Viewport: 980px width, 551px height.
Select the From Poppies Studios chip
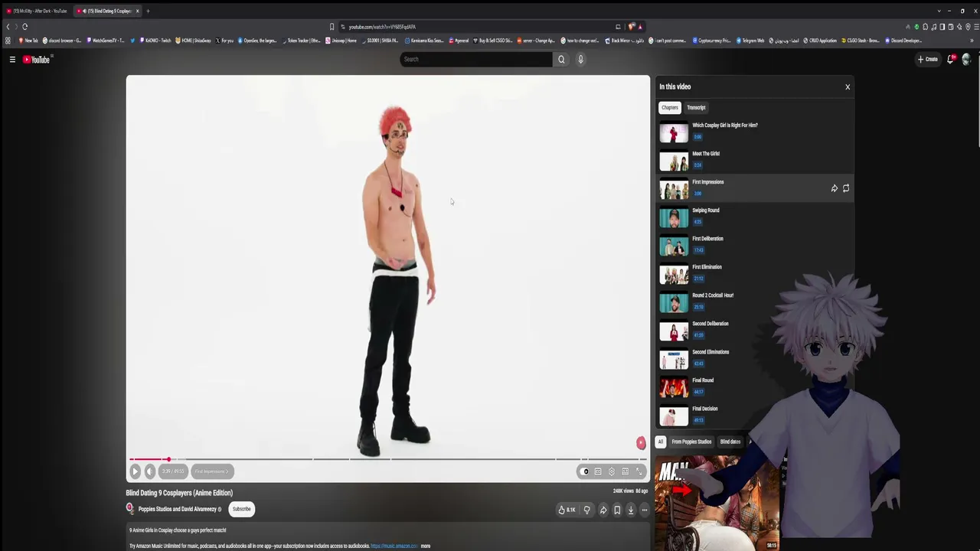tap(691, 442)
